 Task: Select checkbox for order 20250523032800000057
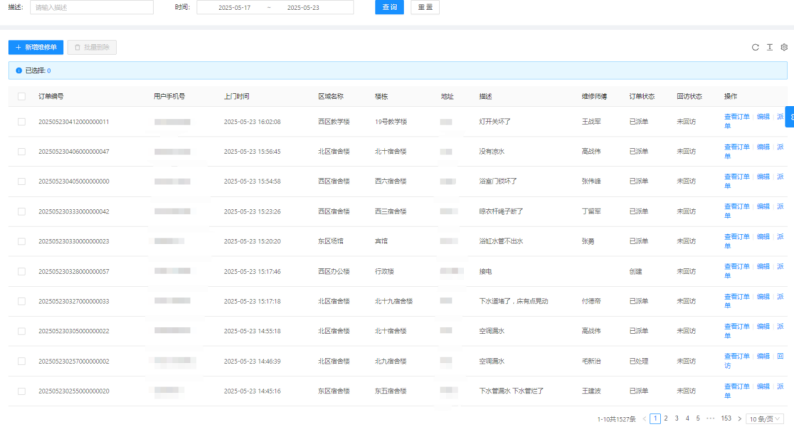point(21,271)
